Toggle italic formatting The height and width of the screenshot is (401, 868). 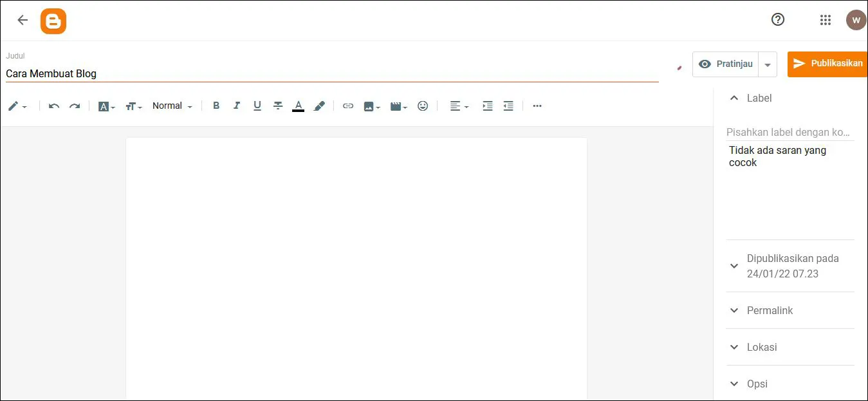[x=237, y=106]
